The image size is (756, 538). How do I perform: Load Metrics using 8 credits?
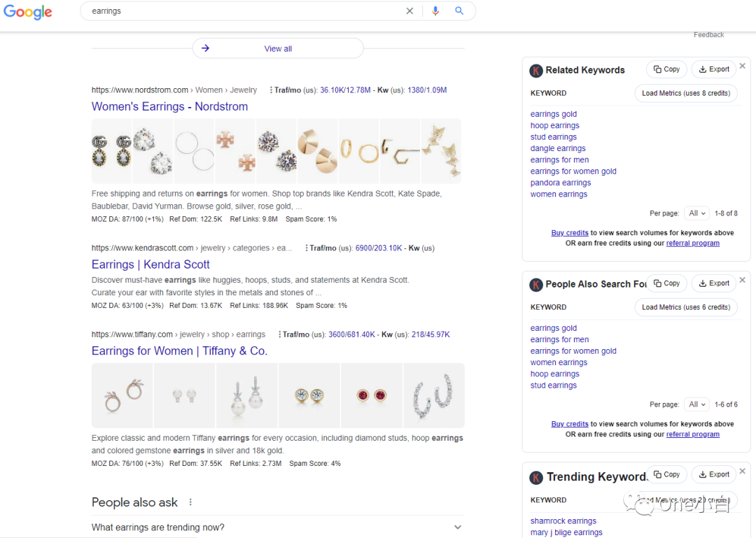[686, 93]
